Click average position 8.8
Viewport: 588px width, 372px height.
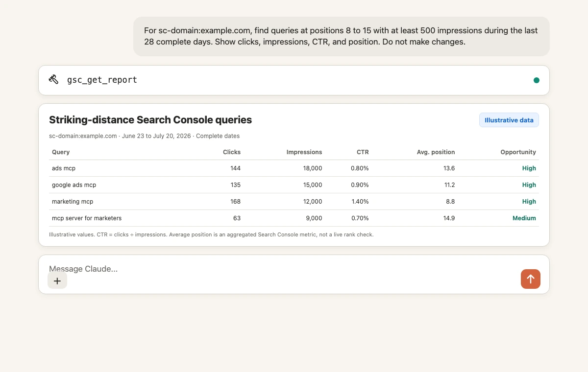(451, 202)
